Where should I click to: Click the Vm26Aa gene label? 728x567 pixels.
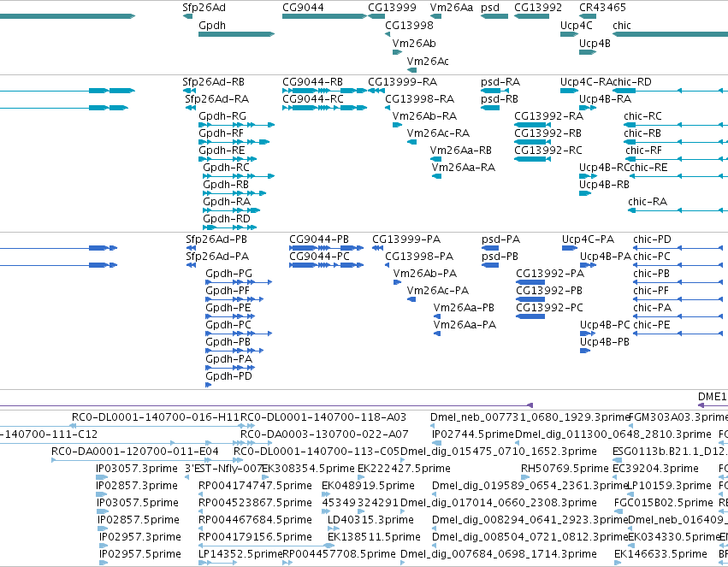coord(452,8)
